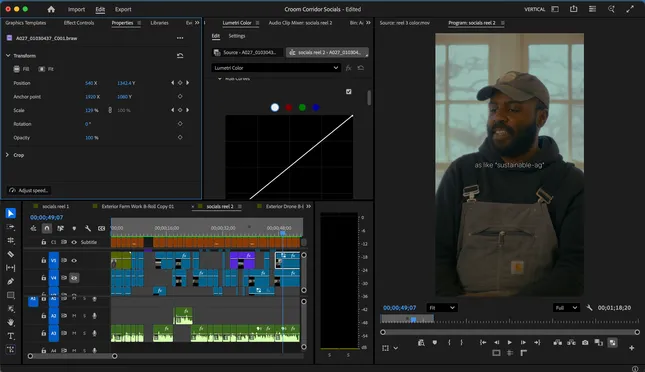Image resolution: width=645 pixels, height=372 pixels.
Task: Mute the A2 audio track
Action: point(74,316)
